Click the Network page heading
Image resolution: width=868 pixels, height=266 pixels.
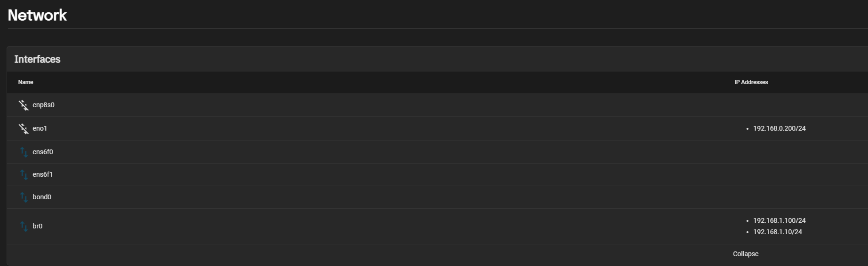pyautogui.click(x=37, y=15)
